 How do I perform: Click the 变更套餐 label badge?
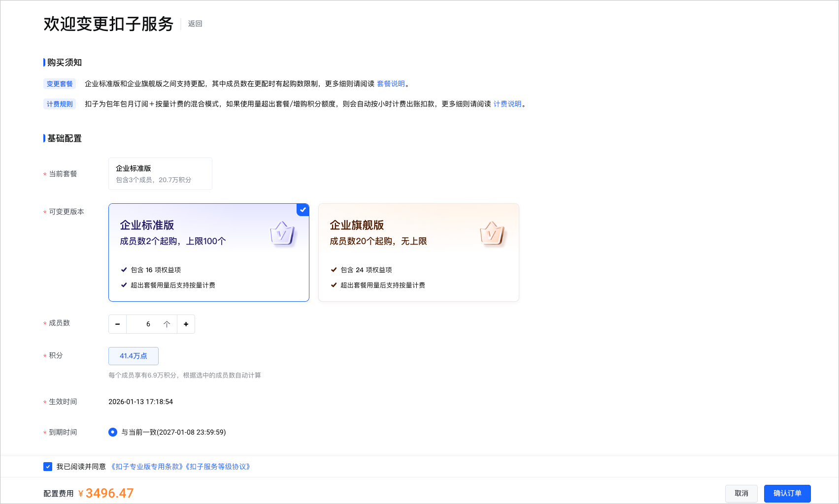59,84
